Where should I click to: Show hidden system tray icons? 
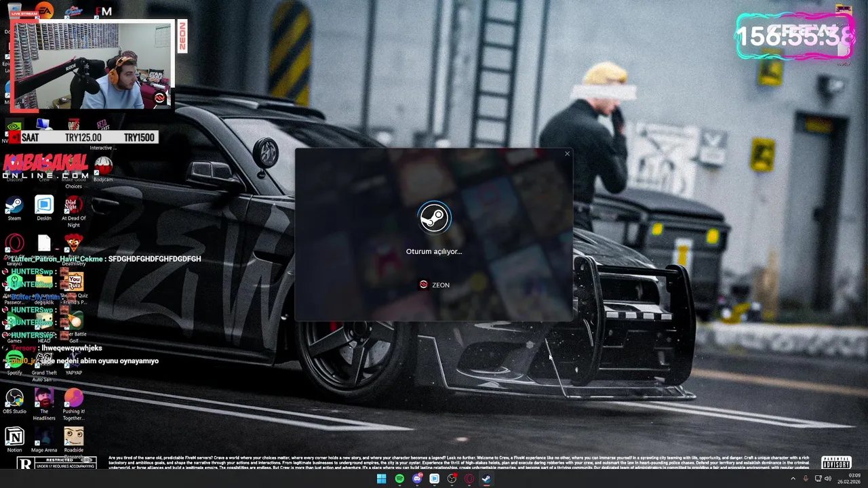pyautogui.click(x=793, y=479)
